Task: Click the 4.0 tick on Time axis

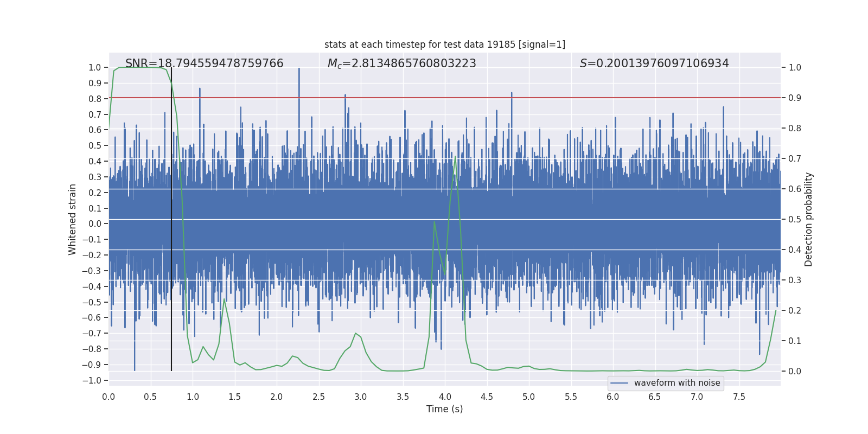Action: tap(445, 397)
